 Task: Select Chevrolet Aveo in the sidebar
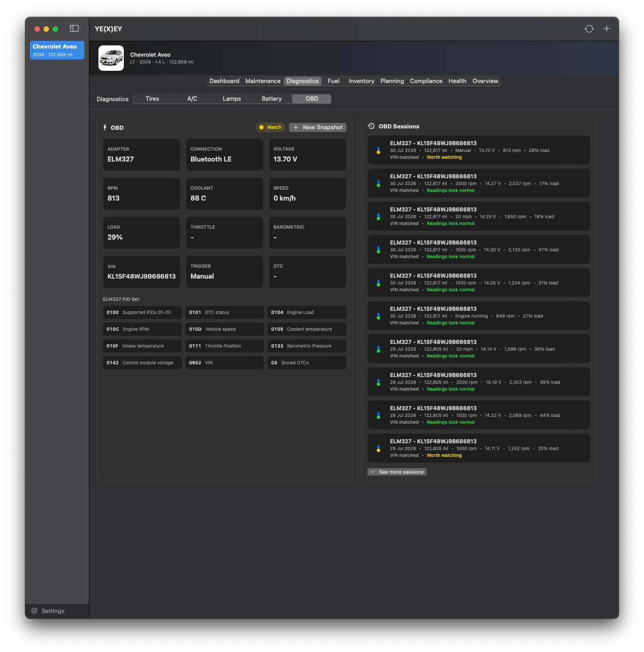pos(57,50)
